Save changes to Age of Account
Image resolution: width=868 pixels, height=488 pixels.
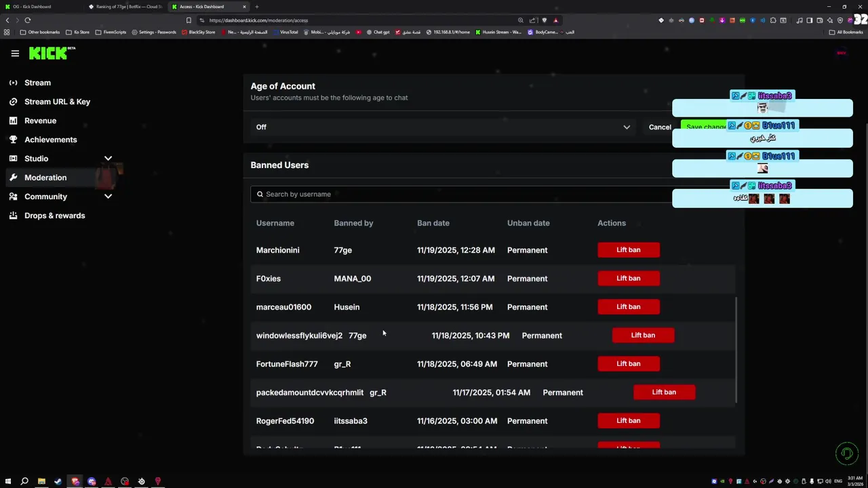point(705,127)
